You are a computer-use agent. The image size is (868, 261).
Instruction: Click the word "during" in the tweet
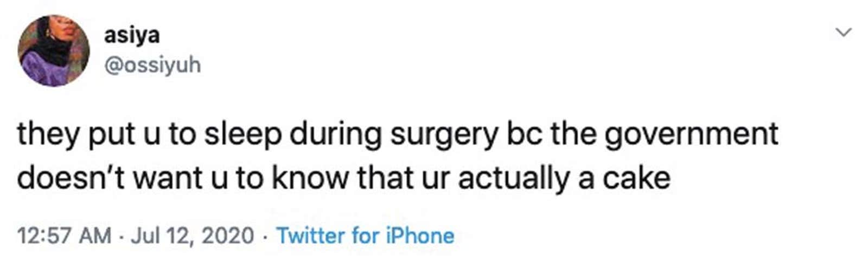(x=335, y=134)
